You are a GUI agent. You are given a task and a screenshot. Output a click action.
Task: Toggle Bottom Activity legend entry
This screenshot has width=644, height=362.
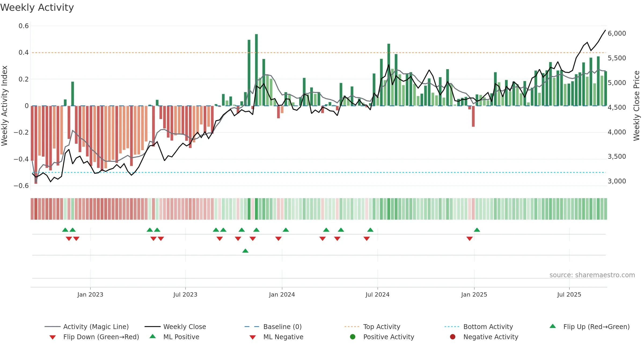point(479,327)
